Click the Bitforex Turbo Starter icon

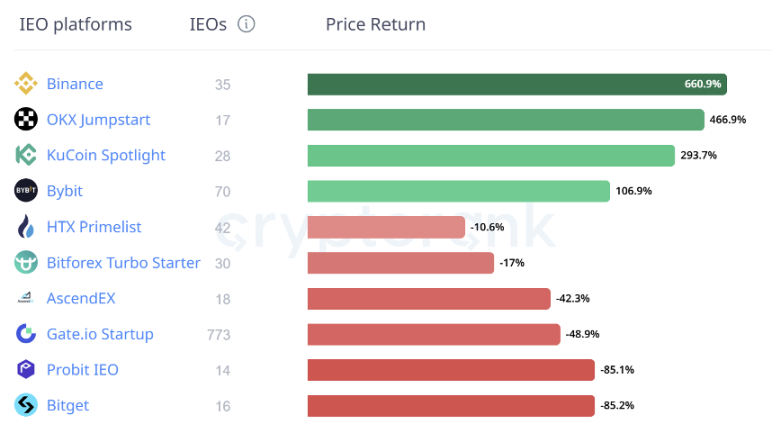26,263
